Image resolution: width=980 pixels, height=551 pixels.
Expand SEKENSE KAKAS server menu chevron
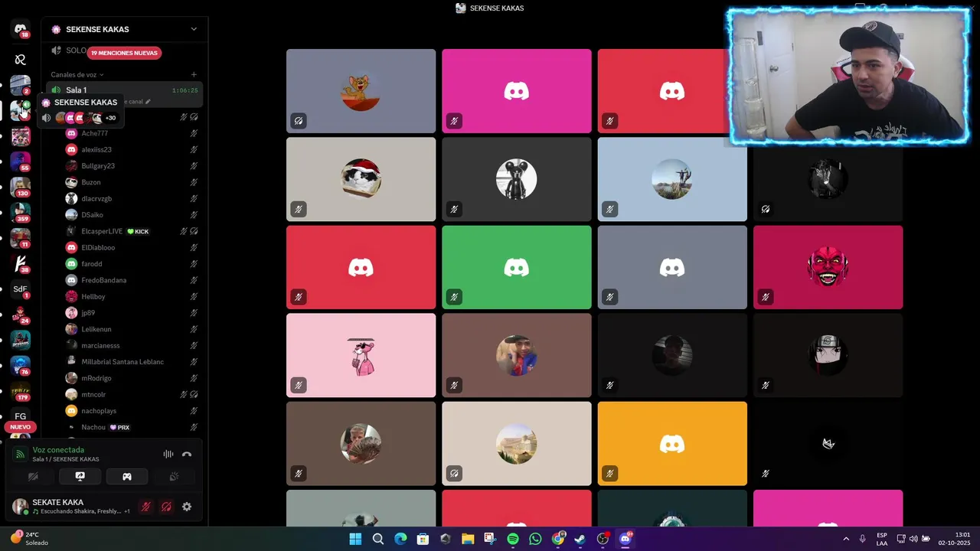(x=194, y=29)
